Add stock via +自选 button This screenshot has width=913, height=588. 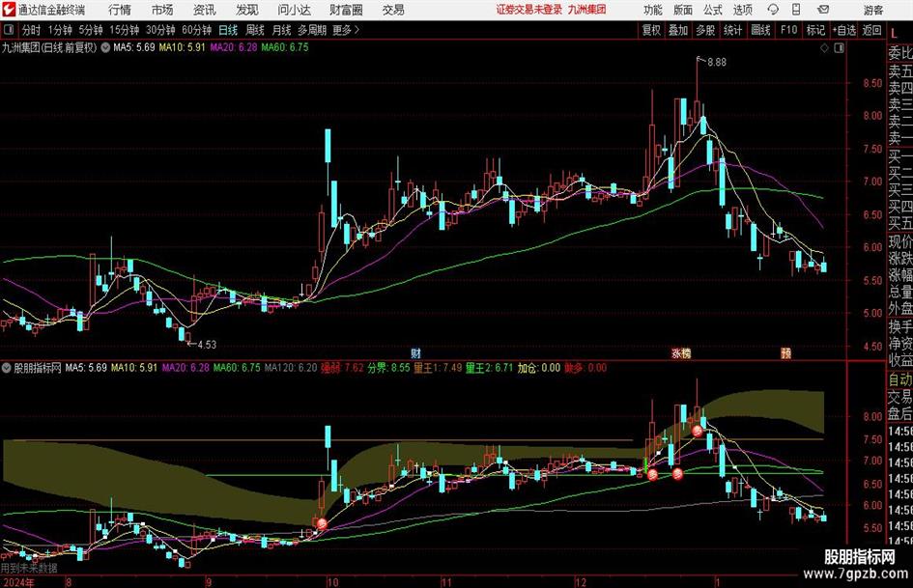tap(843, 30)
